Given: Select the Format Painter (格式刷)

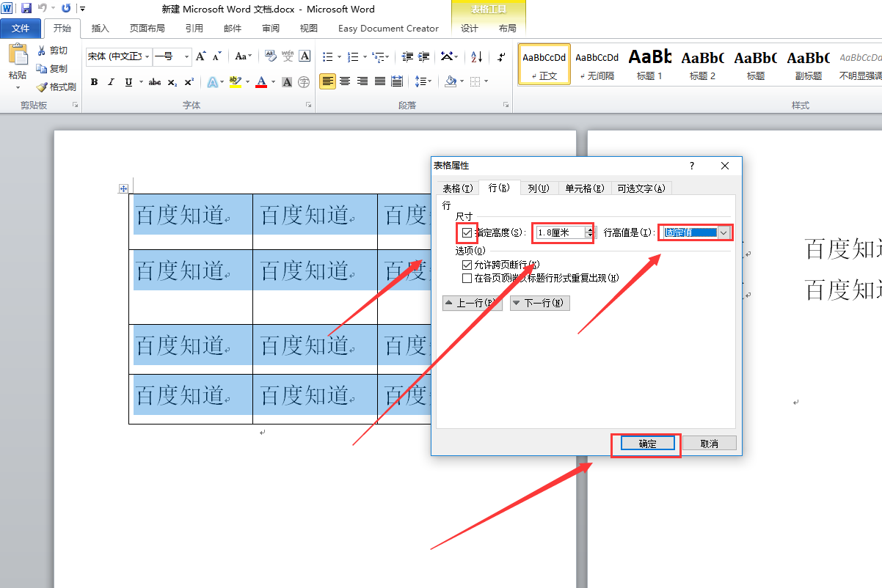Looking at the screenshot, I should tap(56, 87).
